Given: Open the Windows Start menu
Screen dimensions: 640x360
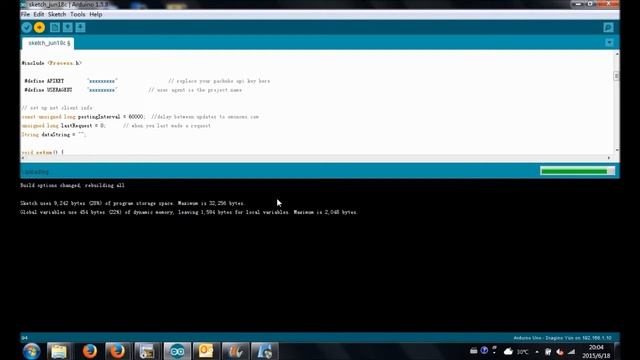Looking at the screenshot, I should [31, 351].
